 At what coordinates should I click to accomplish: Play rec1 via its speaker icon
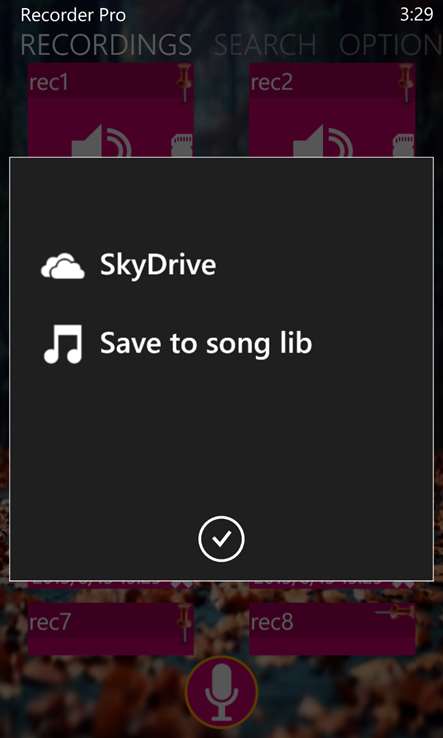101,140
